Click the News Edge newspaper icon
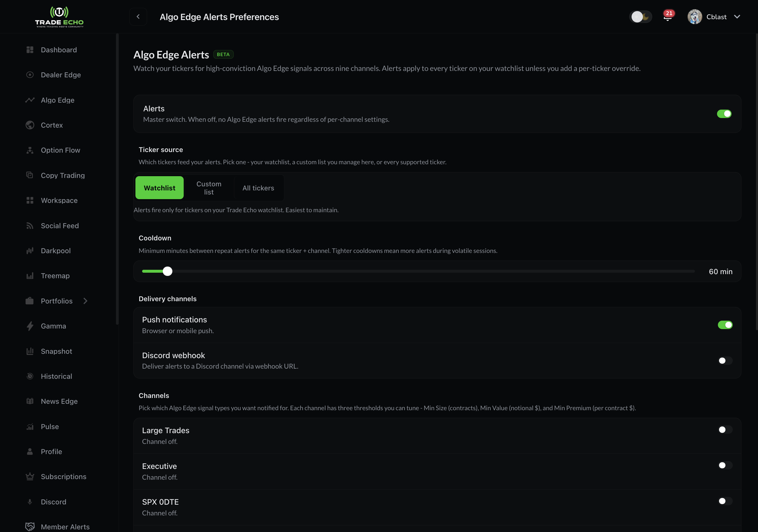The height and width of the screenshot is (532, 758). tap(30, 401)
